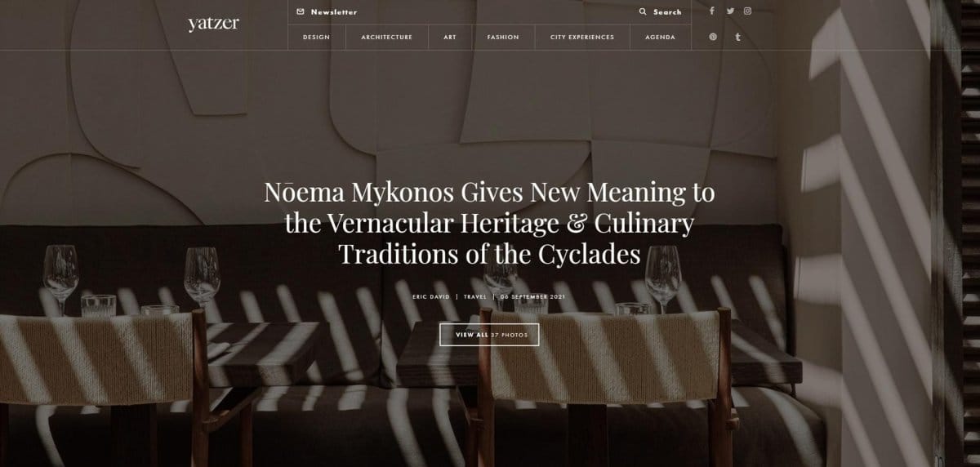The width and height of the screenshot is (980, 467).
Task: Click the Newsletter text link
Action: [x=334, y=12]
